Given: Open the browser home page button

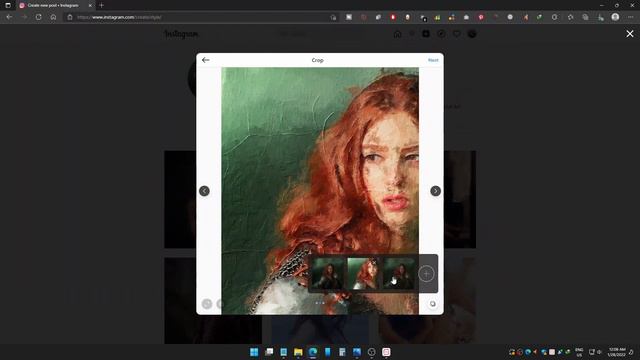Looking at the screenshot, I should [x=53, y=17].
